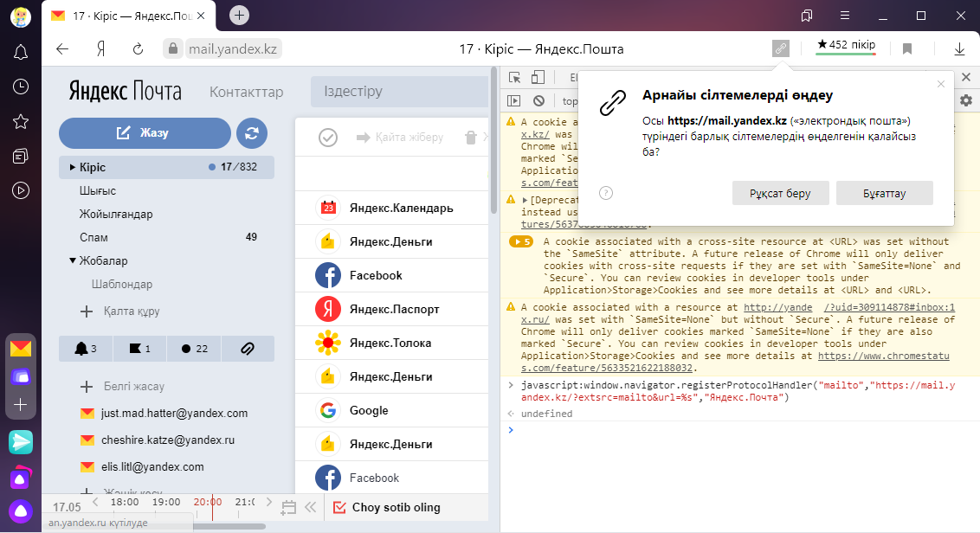980x533 pixels.
Task: Refresh mail with the circular arrows button
Action: tap(252, 133)
